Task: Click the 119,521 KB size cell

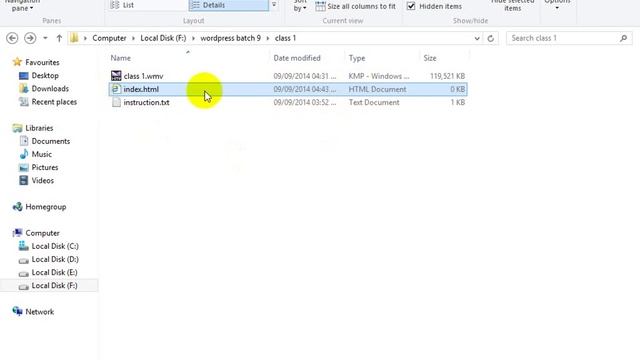Action: pyautogui.click(x=447, y=76)
